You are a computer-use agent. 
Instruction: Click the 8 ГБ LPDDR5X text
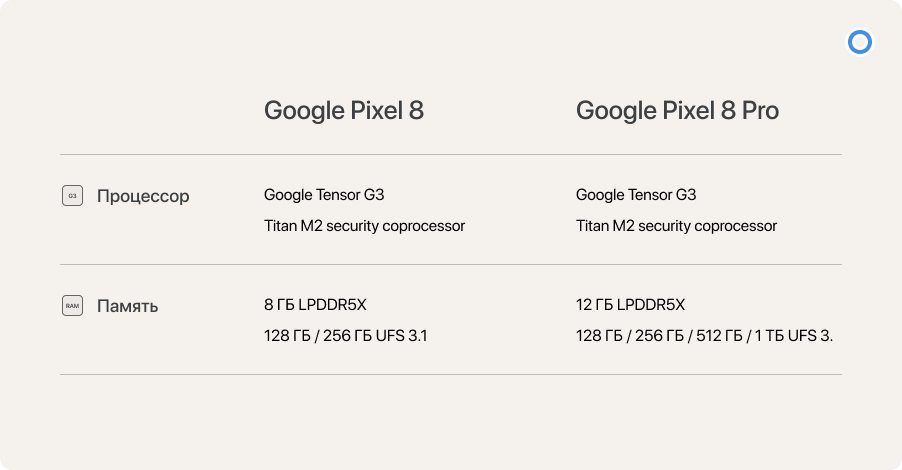[315, 305]
